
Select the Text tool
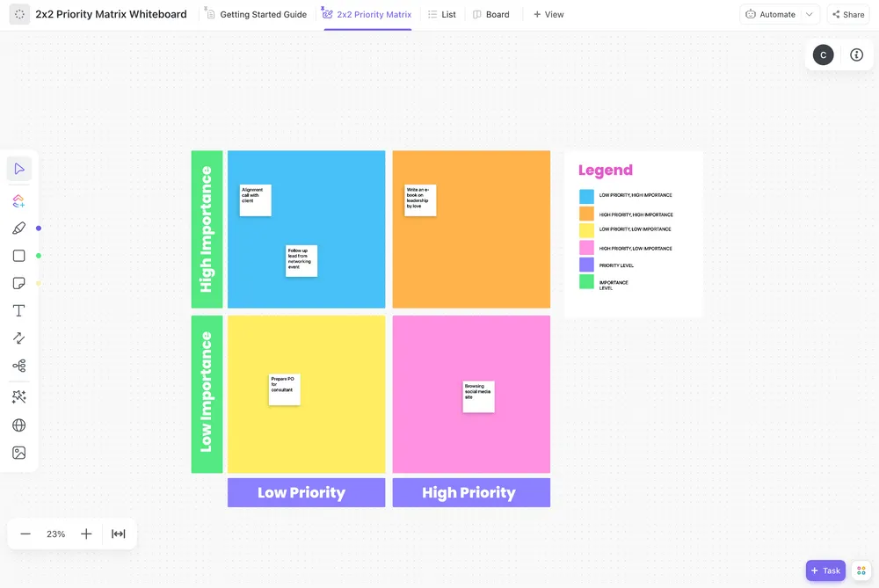point(19,310)
